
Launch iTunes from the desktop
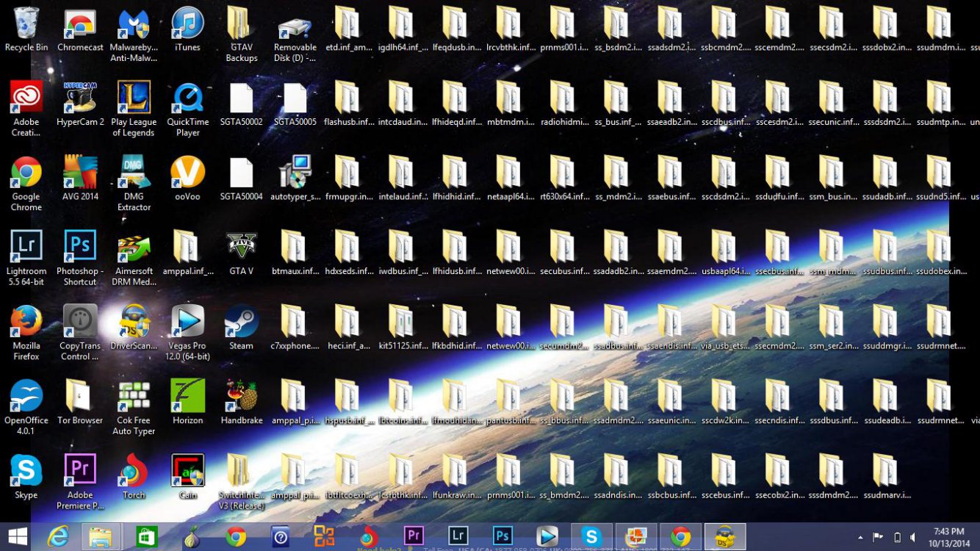(x=187, y=24)
